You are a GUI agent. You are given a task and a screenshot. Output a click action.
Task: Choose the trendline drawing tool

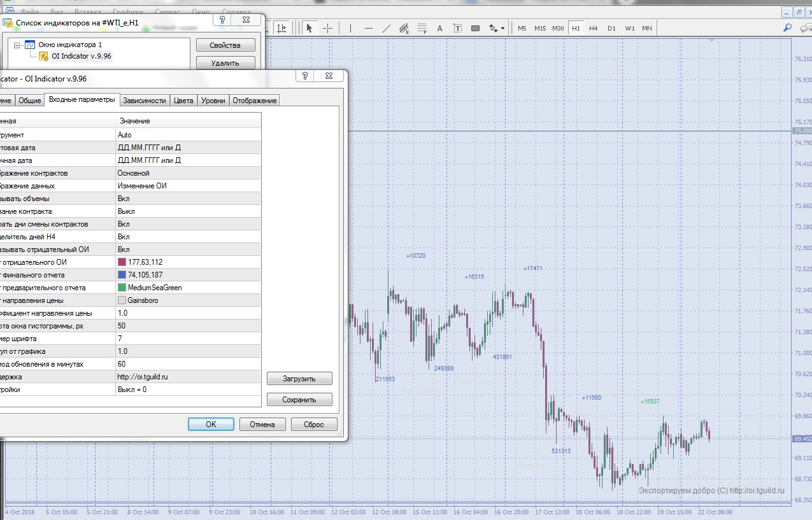point(386,28)
